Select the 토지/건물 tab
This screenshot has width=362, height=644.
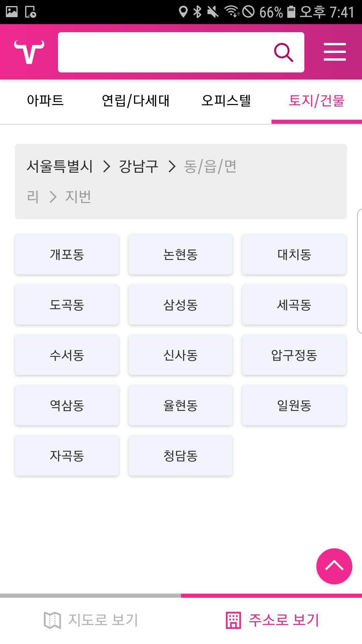coord(316,101)
